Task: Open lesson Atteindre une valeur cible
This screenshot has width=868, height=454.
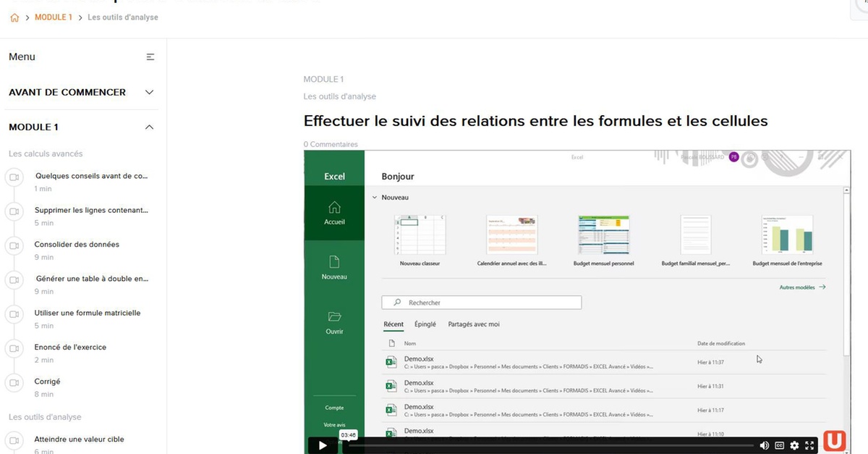Action: (79, 439)
